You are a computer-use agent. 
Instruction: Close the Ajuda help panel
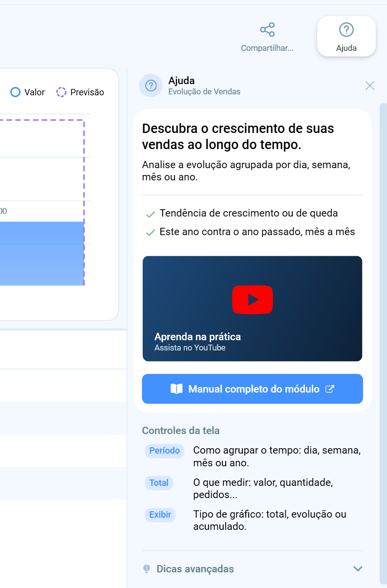coord(370,86)
